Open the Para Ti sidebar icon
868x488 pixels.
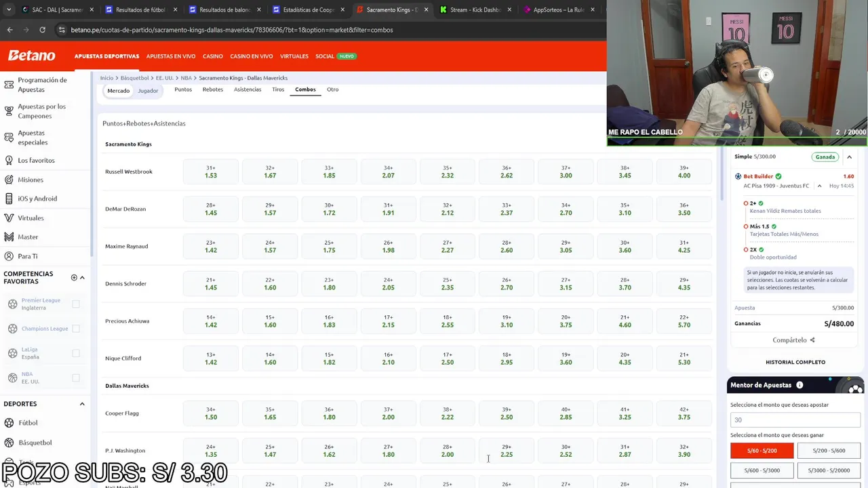click(x=9, y=256)
